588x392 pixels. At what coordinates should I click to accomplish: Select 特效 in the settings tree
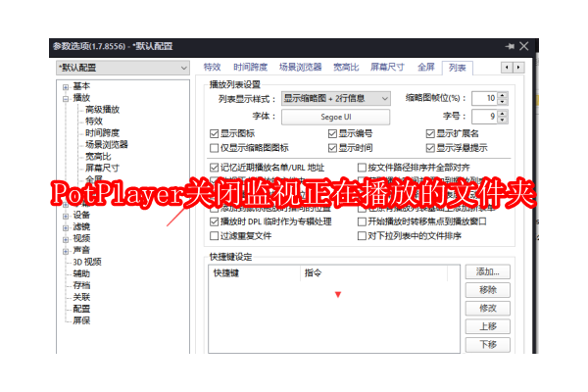[x=94, y=122]
